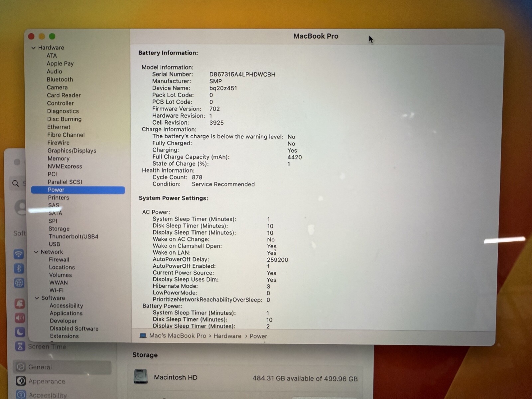Open Storage in System Information sidebar
The image size is (532, 399).
[59, 229]
